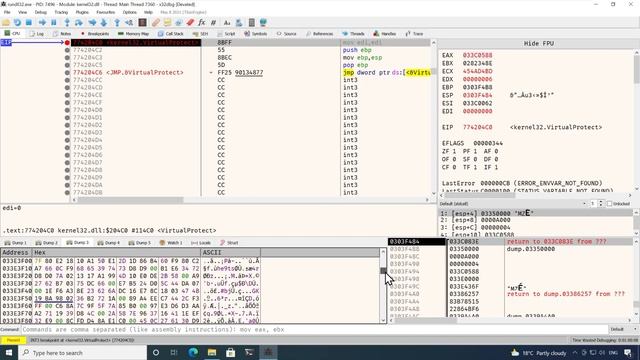
Task: Select the Struct tab
Action: pos(229,243)
